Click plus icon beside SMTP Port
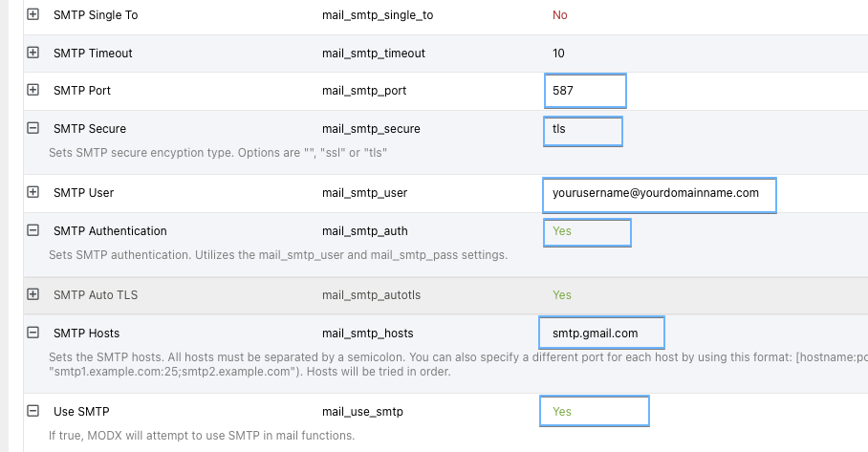This screenshot has width=868, height=452. click(x=33, y=90)
